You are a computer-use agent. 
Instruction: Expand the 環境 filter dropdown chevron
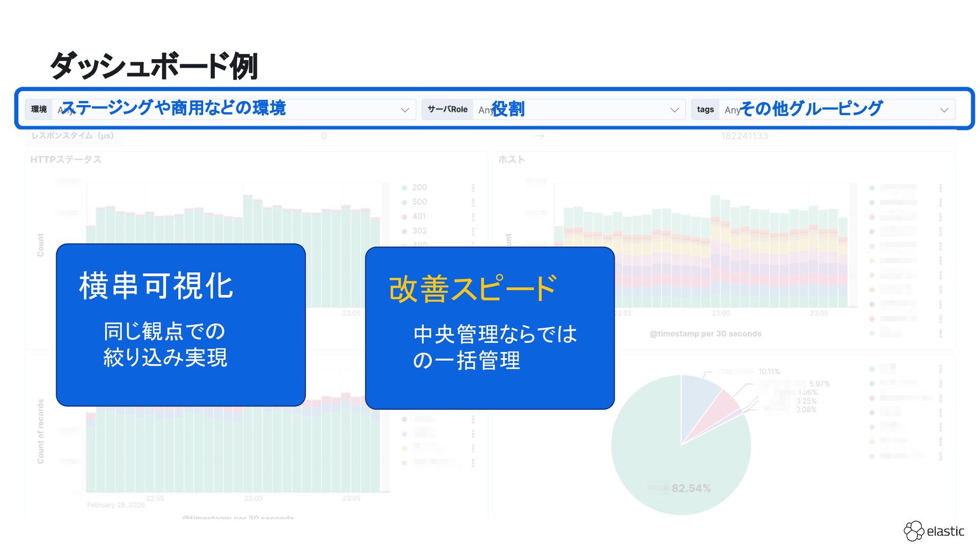pos(405,110)
